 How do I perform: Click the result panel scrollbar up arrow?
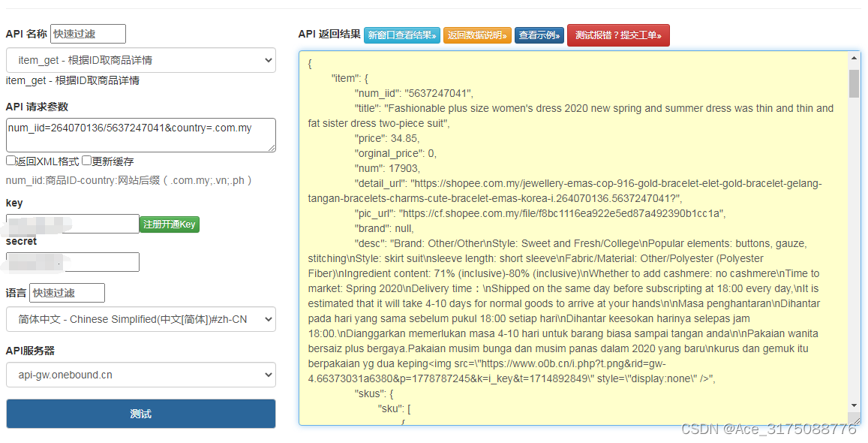[x=854, y=58]
